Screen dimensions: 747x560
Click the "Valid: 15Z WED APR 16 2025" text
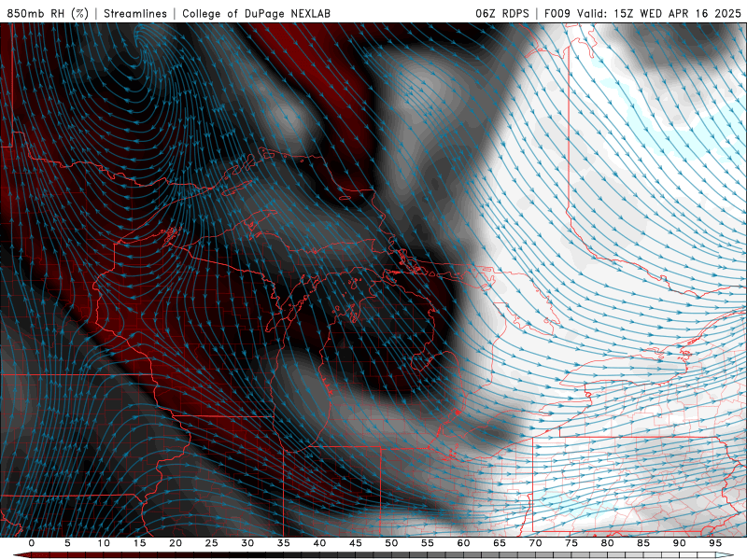[659, 13]
